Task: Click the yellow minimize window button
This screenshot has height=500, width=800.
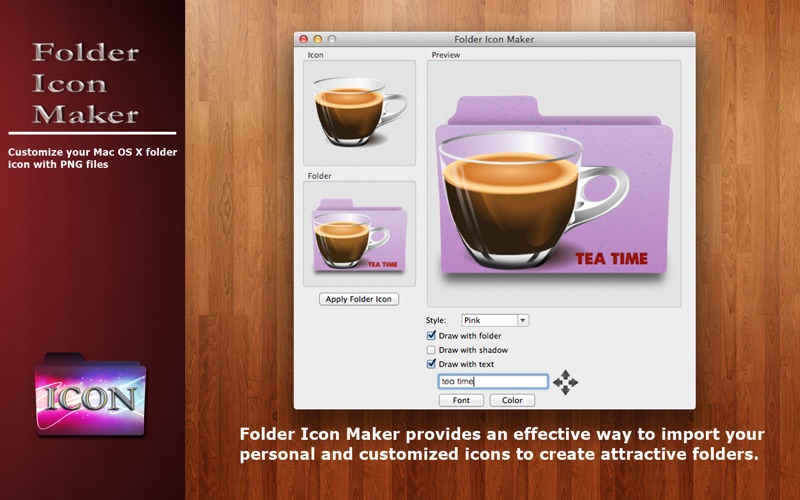Action: 317,39
